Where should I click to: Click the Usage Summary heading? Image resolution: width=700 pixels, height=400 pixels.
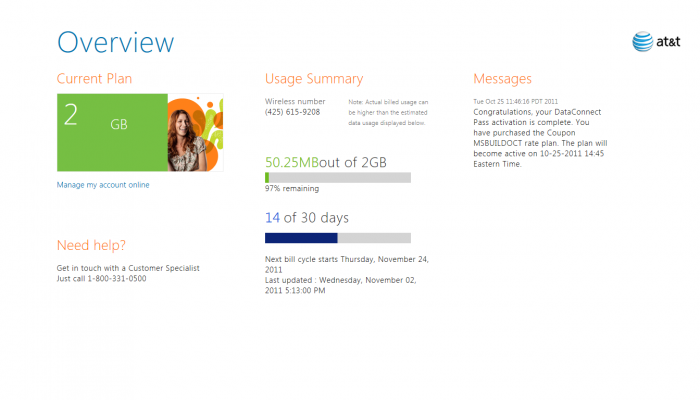pyautogui.click(x=314, y=79)
